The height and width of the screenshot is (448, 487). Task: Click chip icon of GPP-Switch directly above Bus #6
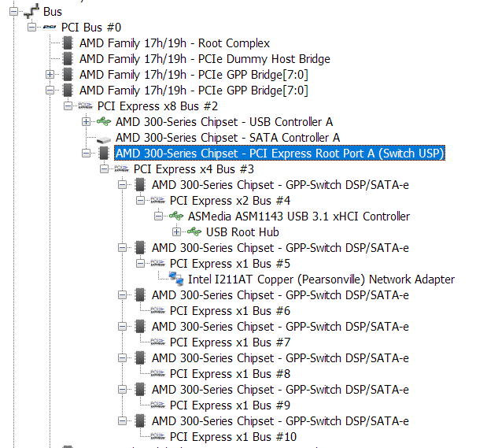pos(140,295)
